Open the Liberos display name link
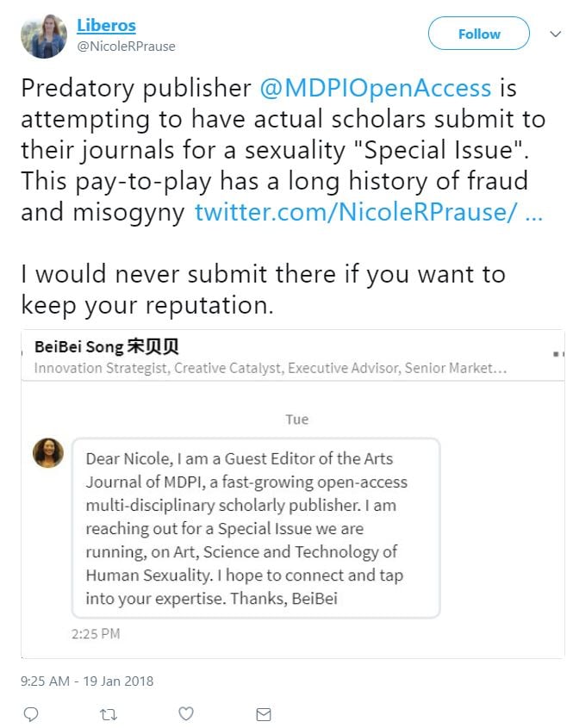 106,25
